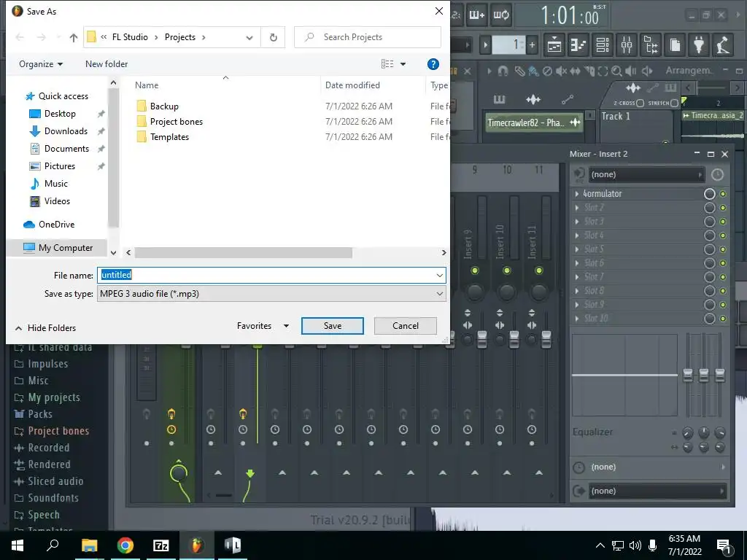Screen dimensions: 747x560
Task: Select Downloads in navigation pane
Action: [66, 131]
